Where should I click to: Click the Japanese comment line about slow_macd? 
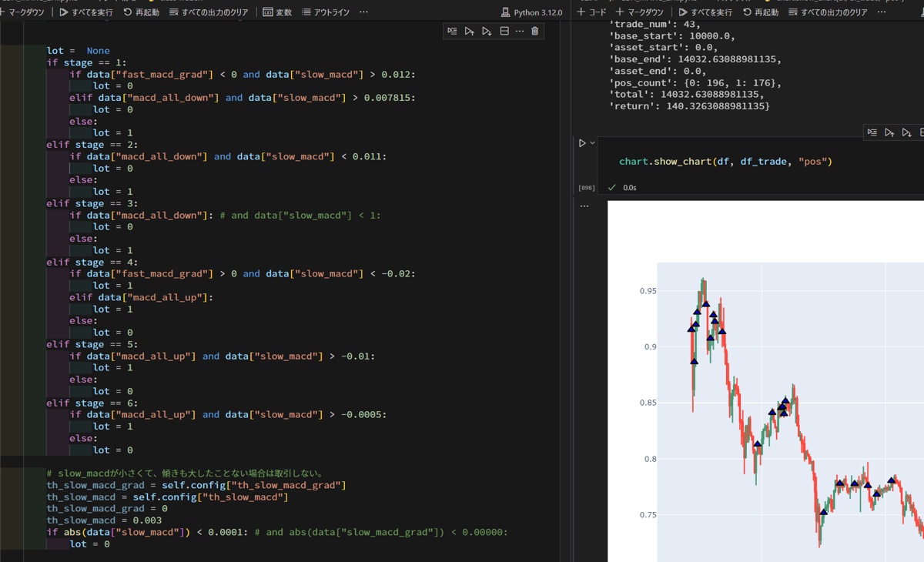[x=184, y=473]
